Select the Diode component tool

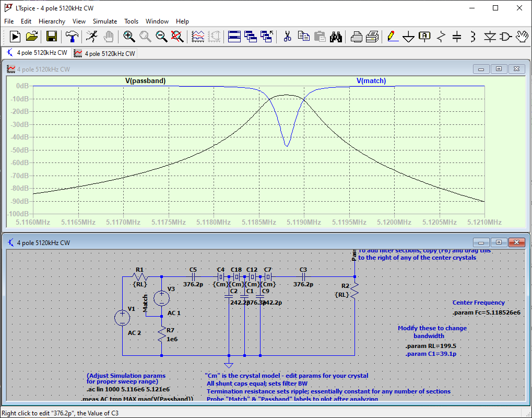tap(489, 37)
